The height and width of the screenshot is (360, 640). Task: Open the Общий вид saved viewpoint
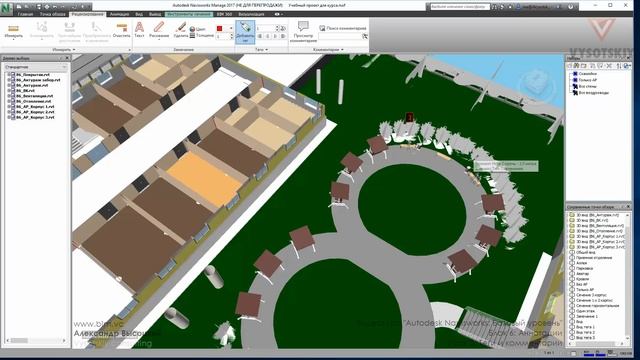click(x=585, y=252)
